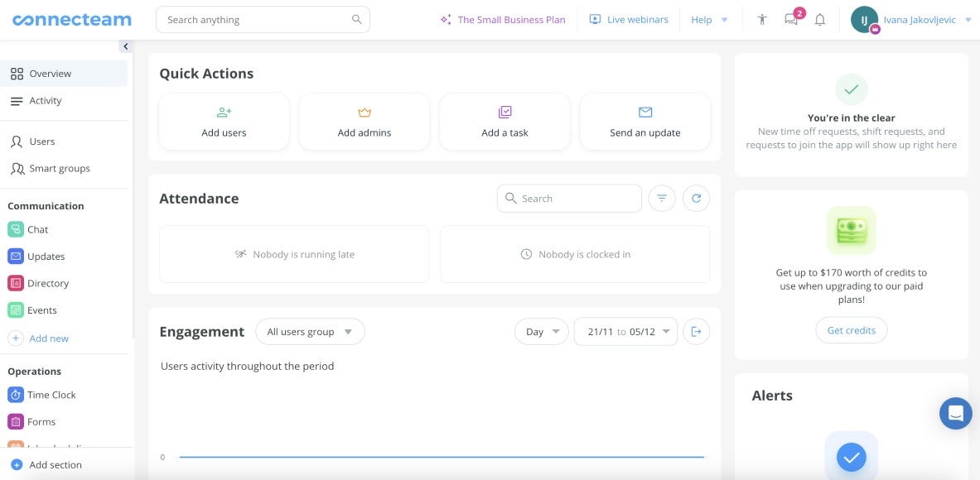Click the plus icon beside Add section
The image size is (980, 480).
pos(17,464)
